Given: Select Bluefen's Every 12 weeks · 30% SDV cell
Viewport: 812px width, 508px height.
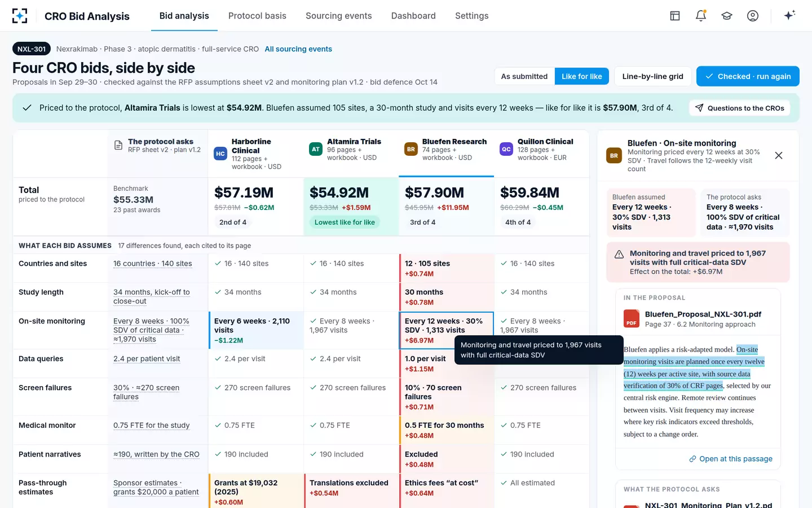Looking at the screenshot, I should pyautogui.click(x=446, y=330).
